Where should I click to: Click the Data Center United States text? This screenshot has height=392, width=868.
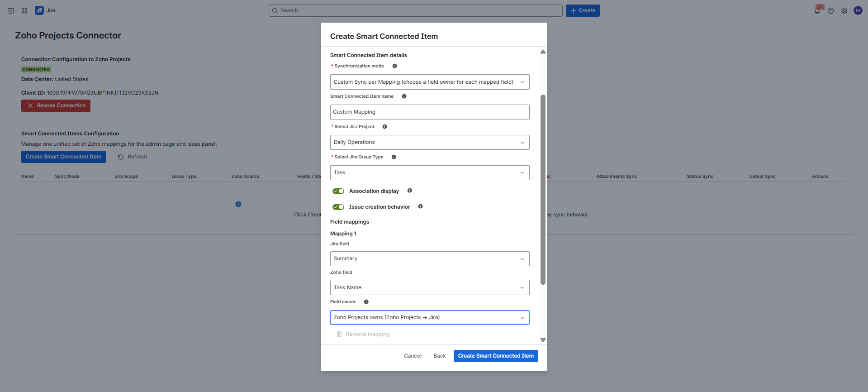55,79
